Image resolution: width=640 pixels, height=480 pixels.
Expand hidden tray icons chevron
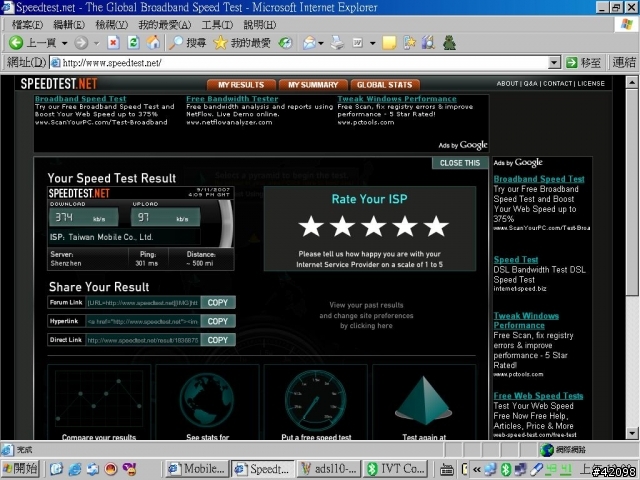coord(476,469)
